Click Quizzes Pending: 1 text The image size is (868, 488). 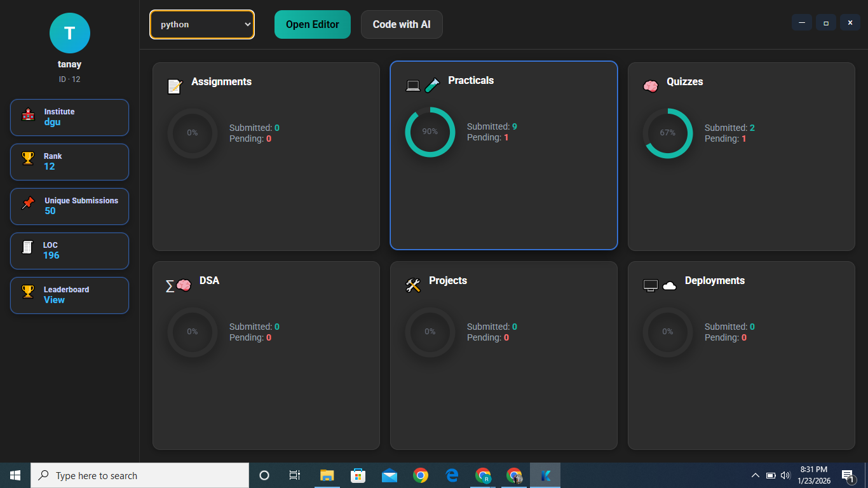tap(726, 139)
